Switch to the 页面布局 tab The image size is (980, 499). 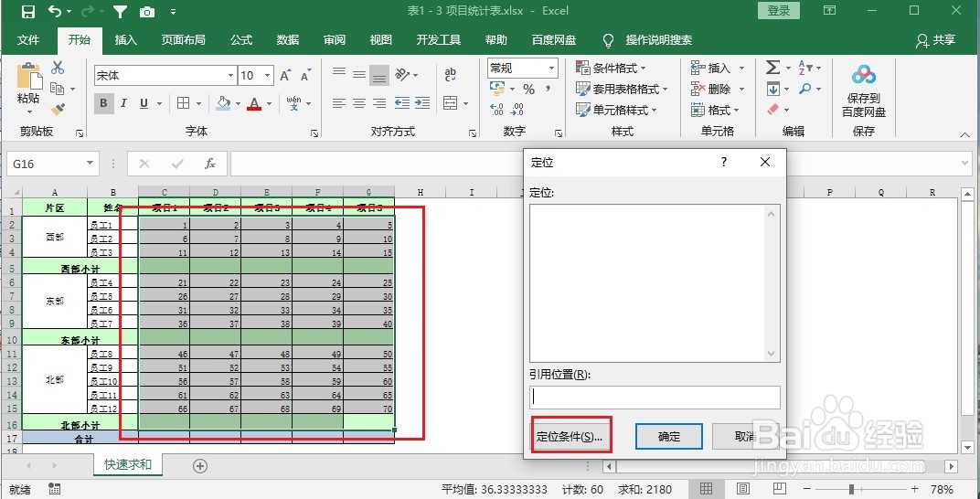tap(183, 40)
